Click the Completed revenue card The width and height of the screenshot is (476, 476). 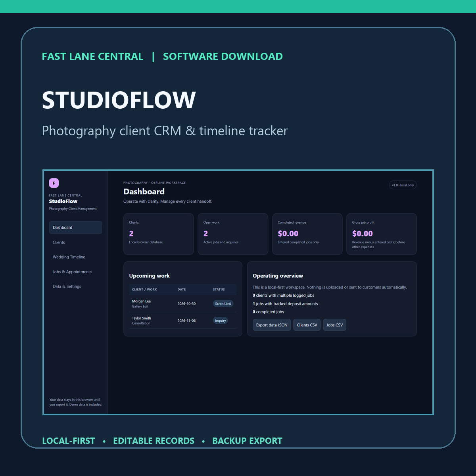307,234
